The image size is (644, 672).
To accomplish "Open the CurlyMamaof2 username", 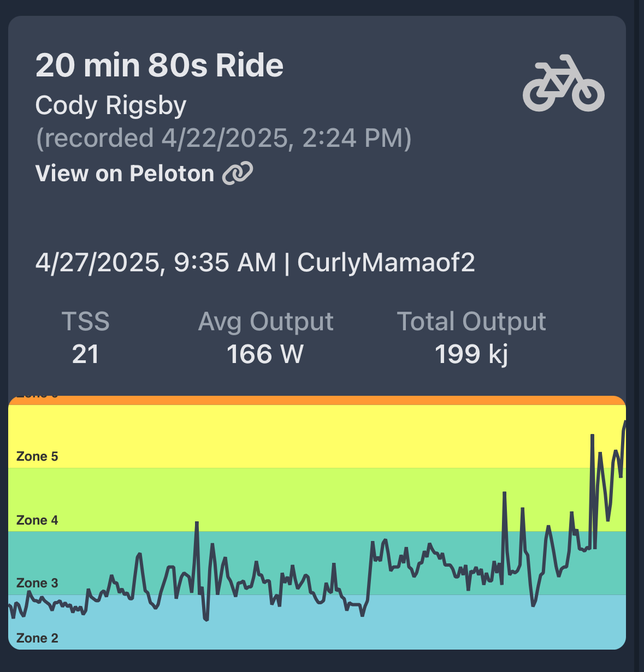I will click(x=386, y=263).
